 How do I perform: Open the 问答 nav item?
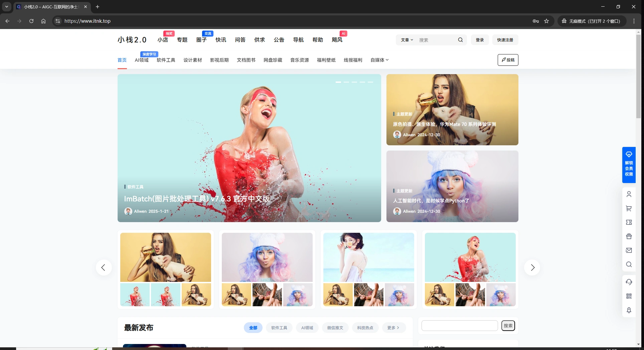(240, 40)
